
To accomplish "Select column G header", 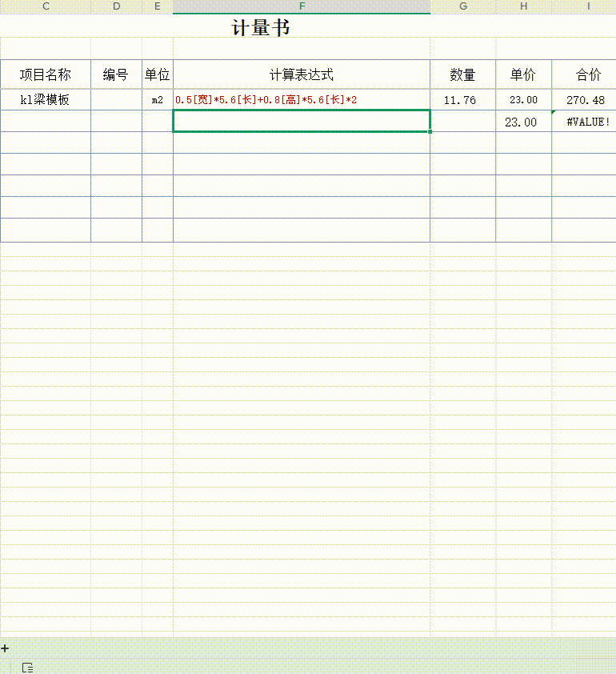I will tap(463, 6).
